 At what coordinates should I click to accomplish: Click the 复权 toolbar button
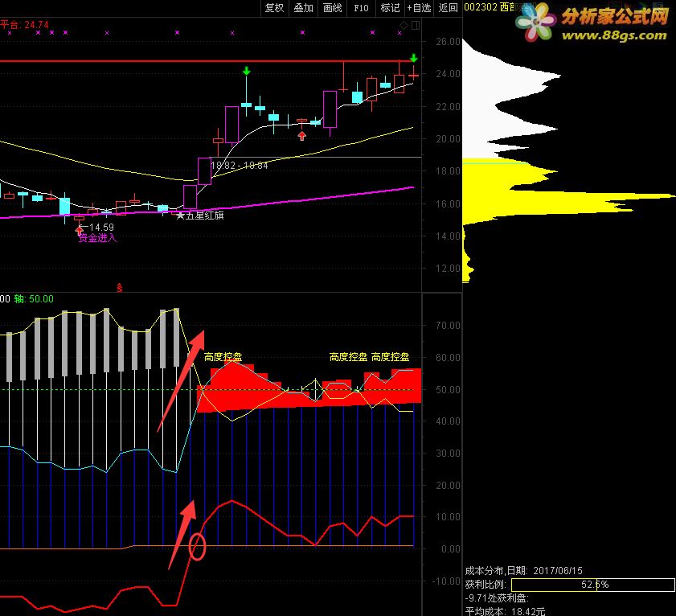[x=275, y=8]
